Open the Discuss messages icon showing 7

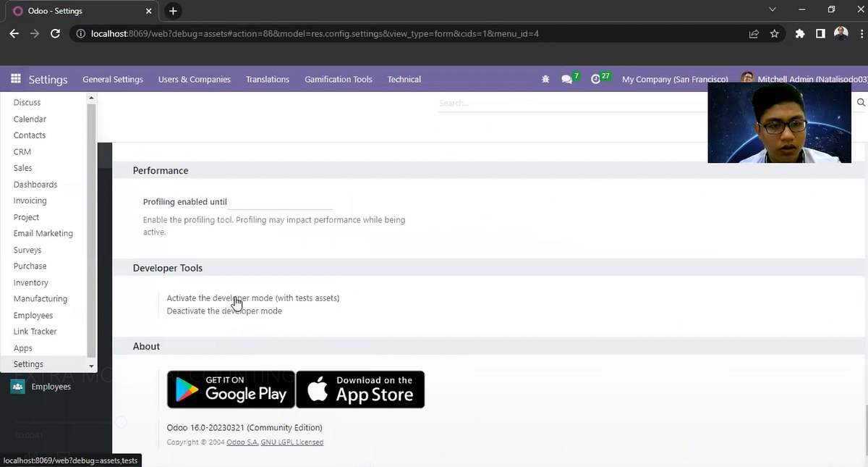coord(569,78)
